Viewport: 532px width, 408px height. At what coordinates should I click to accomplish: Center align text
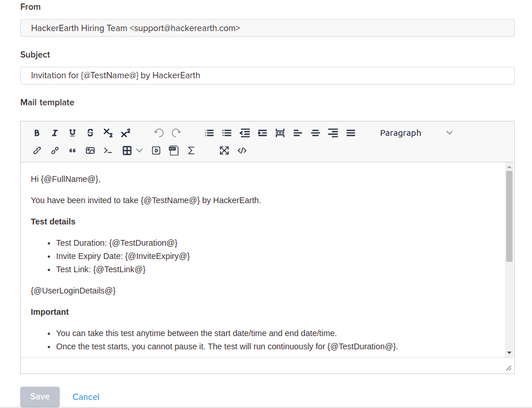tap(315, 133)
